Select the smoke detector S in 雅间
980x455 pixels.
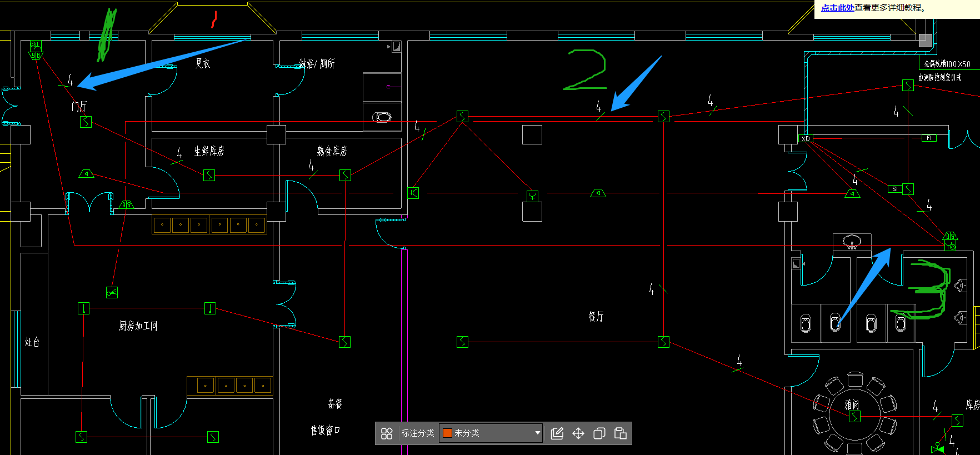click(x=854, y=416)
